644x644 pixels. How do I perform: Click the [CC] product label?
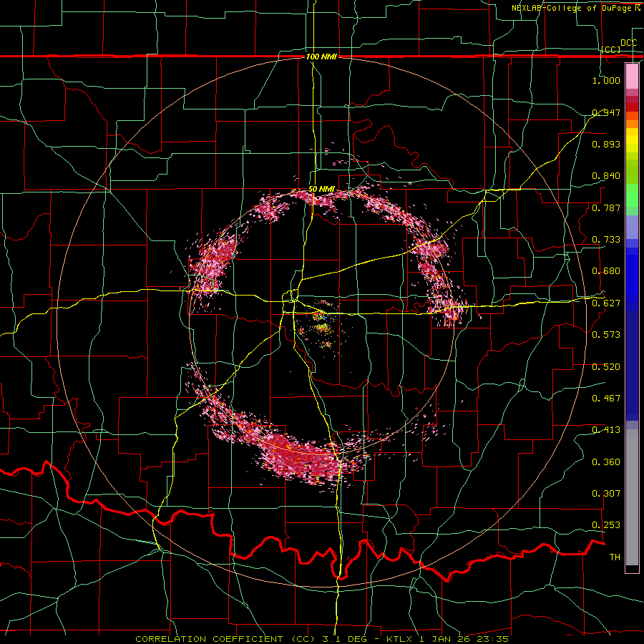[x=611, y=49]
